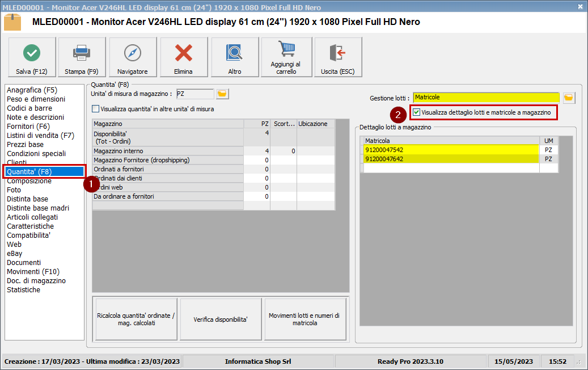
Task: Click Verifica disponibilita' button
Action: point(221,319)
